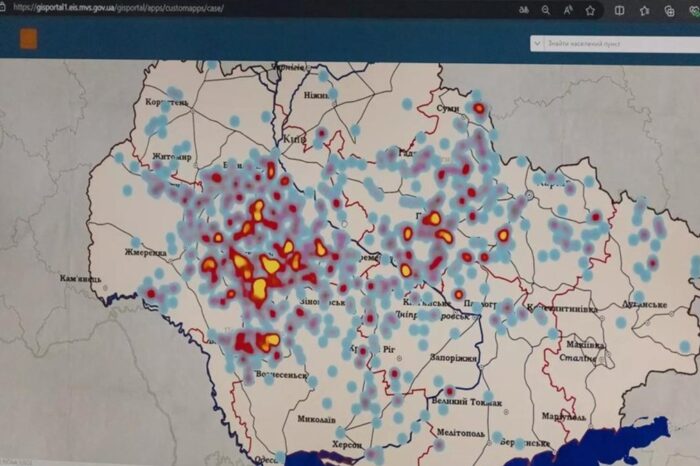This screenshot has height=466, width=700.
Task: Open the Collections icon in browser toolbar
Action: (x=668, y=9)
